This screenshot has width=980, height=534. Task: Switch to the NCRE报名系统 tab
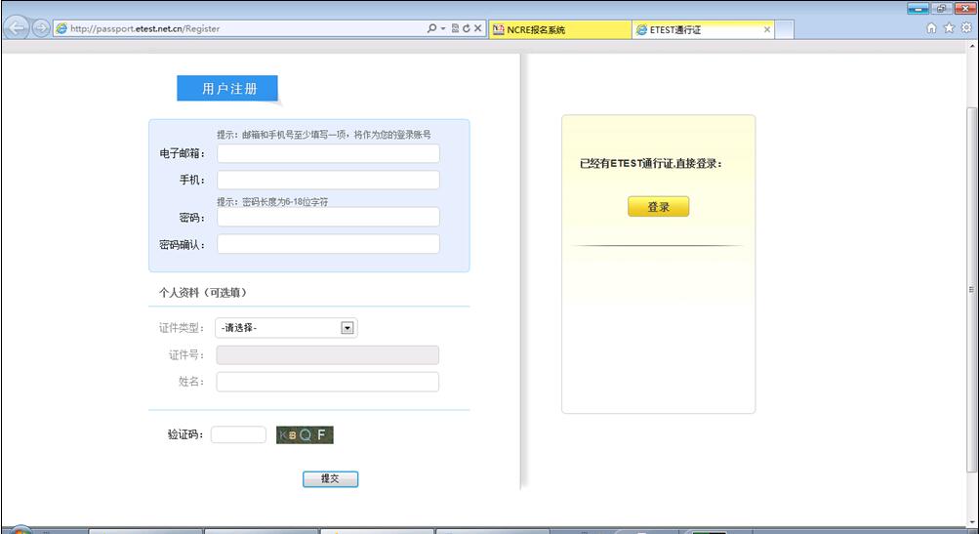(556, 30)
